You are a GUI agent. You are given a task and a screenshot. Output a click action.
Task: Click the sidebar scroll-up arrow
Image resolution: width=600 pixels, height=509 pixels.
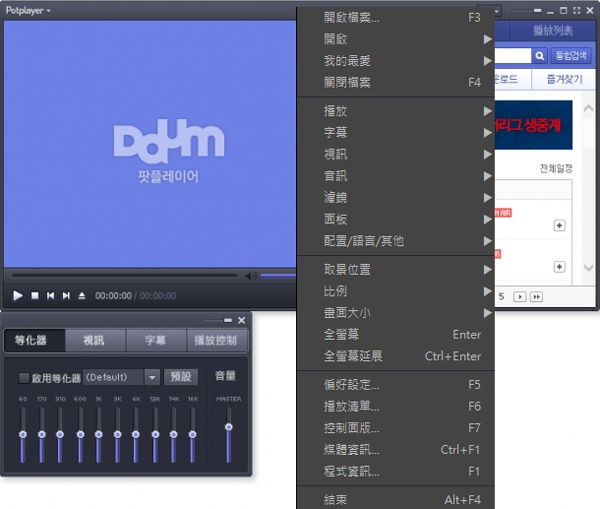(x=589, y=109)
